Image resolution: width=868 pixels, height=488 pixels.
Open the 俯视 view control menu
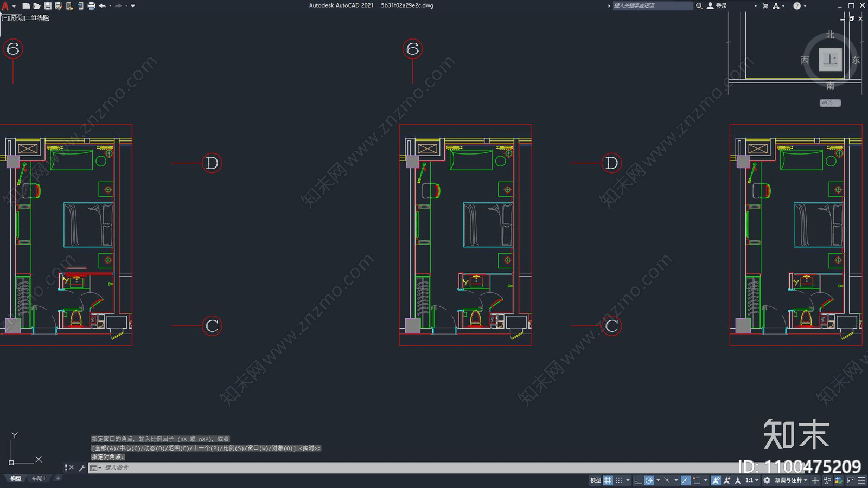click(x=16, y=18)
